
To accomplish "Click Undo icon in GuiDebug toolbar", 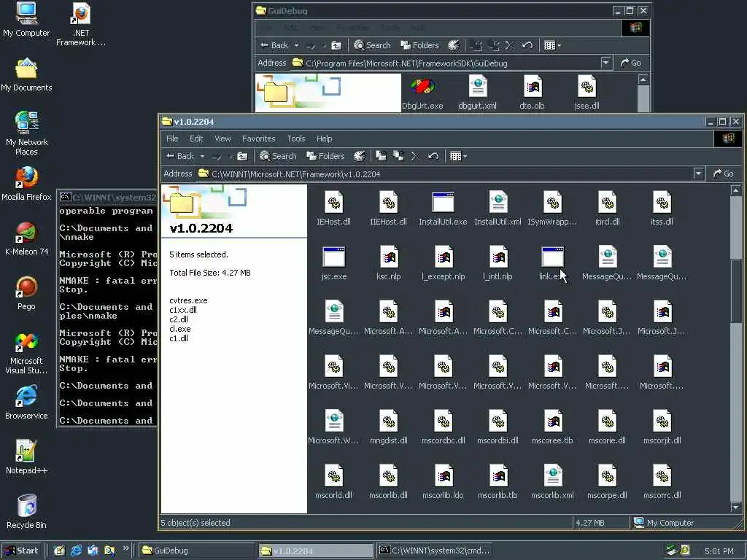I will (527, 45).
